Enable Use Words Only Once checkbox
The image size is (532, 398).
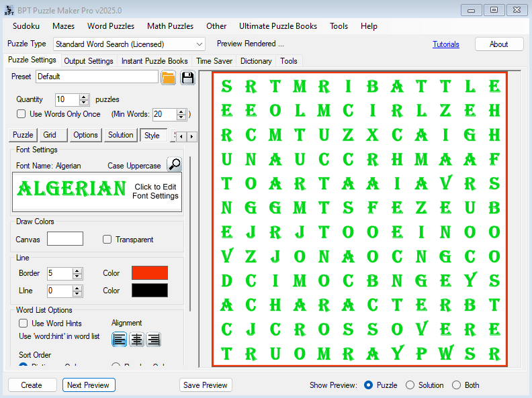(21, 114)
